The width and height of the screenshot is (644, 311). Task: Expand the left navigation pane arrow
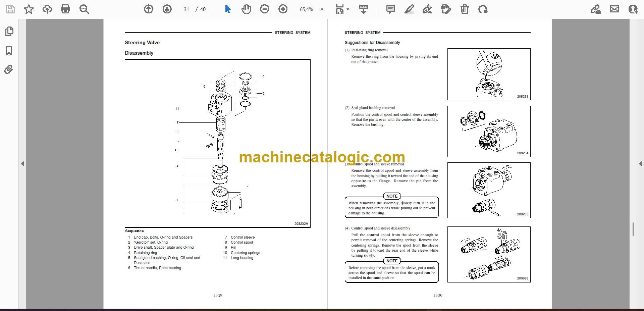[x=22, y=164]
